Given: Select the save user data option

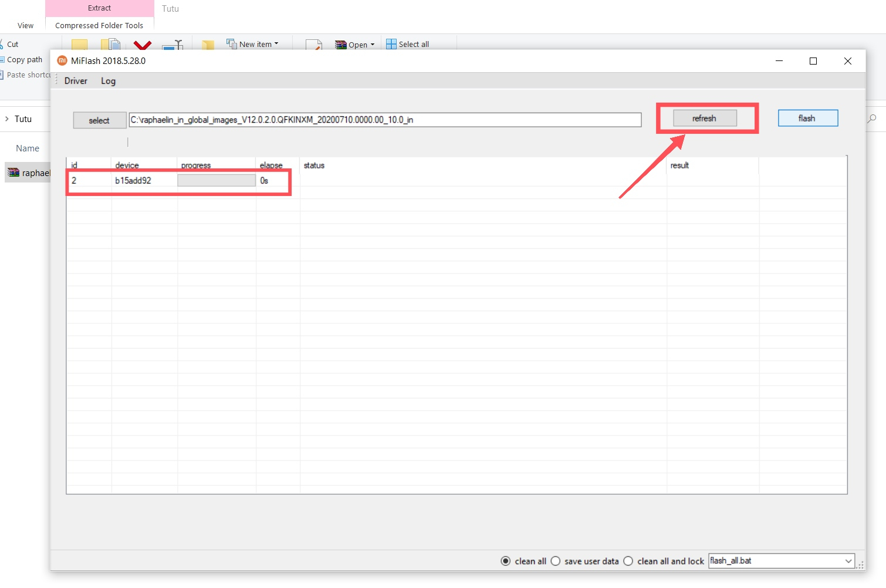Looking at the screenshot, I should (x=556, y=561).
